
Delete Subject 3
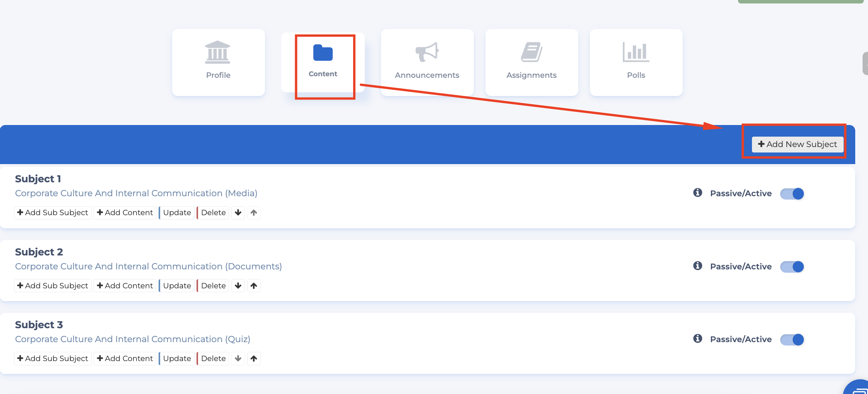(213, 358)
